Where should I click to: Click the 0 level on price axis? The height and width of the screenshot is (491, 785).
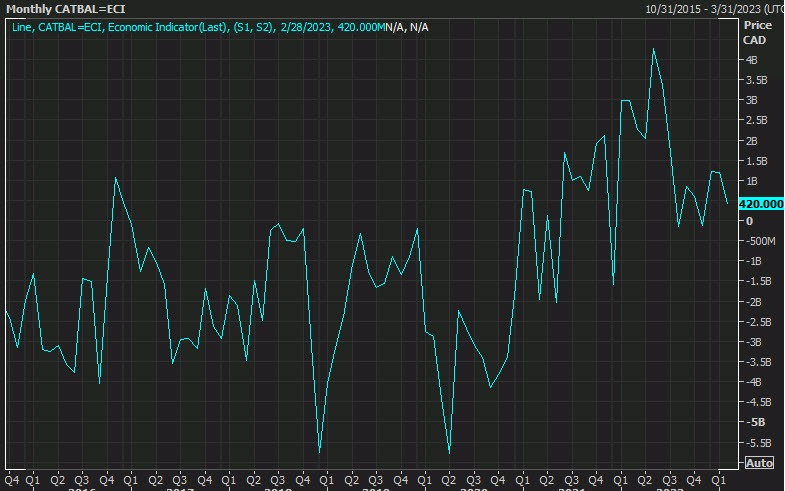[x=747, y=221]
